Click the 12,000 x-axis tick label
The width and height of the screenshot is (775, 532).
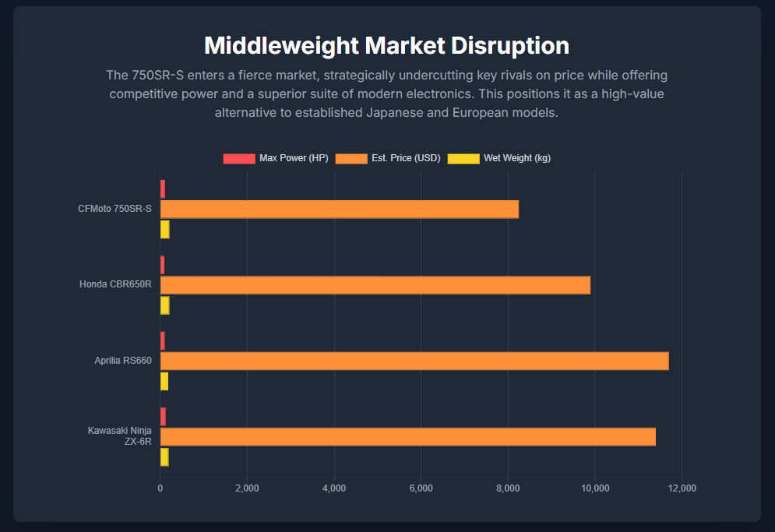[x=682, y=488]
